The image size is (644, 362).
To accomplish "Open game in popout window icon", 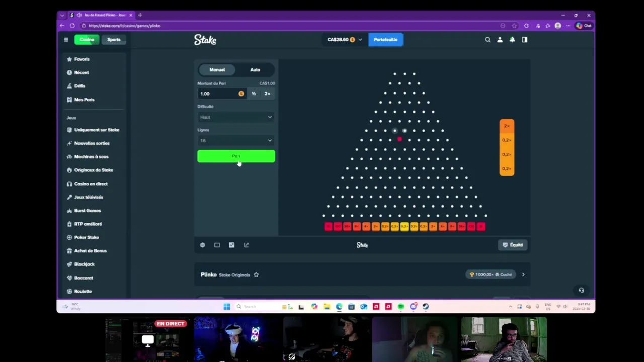I will 246,245.
